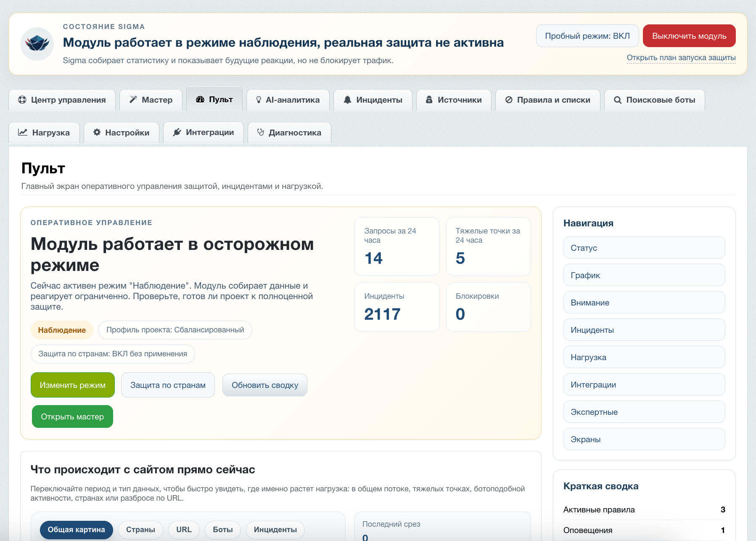Click the magnifier icon of Поисковые боты

tap(618, 100)
